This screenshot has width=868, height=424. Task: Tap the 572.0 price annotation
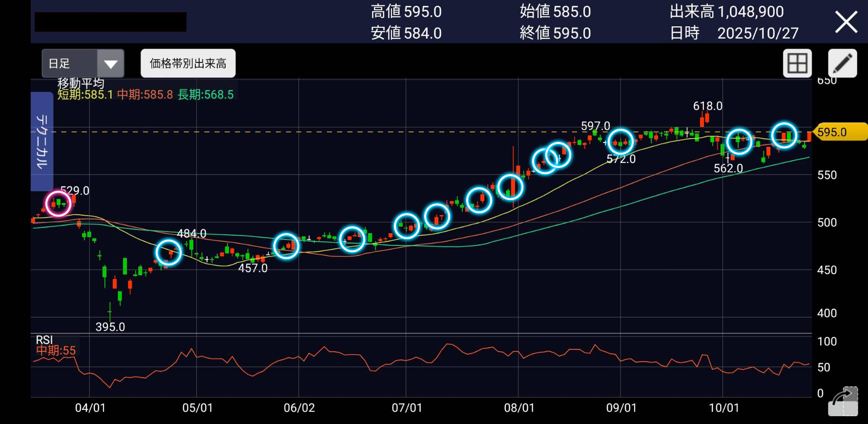[x=621, y=159]
